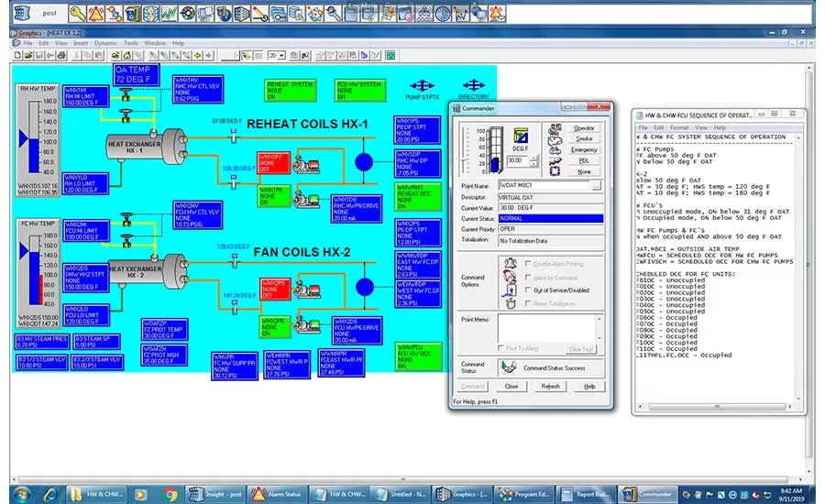Click the key icon on the Insight toolbar

(77, 13)
